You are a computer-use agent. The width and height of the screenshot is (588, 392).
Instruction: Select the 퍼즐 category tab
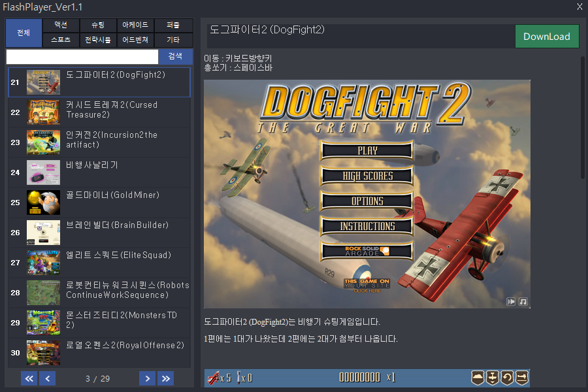click(x=173, y=25)
